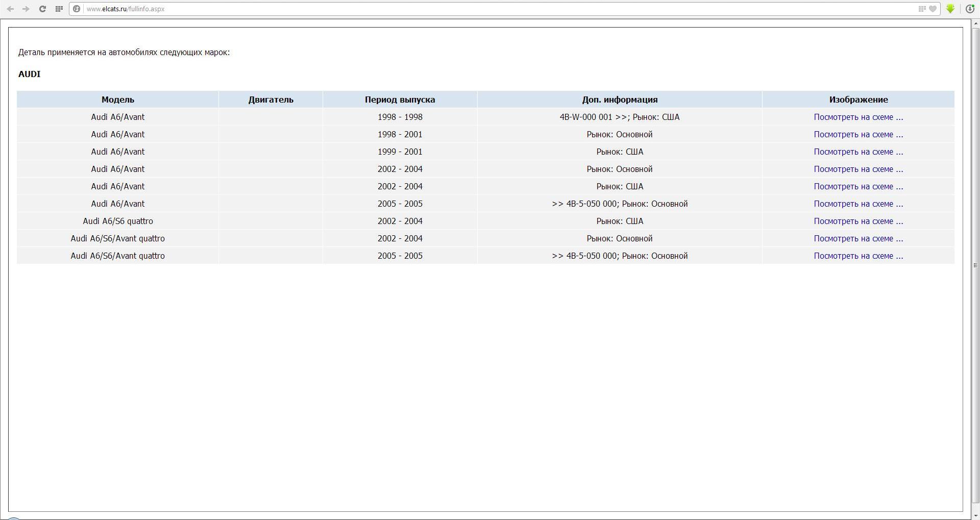980x520 pixels.
Task: View scheme for A6/Avant 2005 - 2005 row
Action: 858,204
